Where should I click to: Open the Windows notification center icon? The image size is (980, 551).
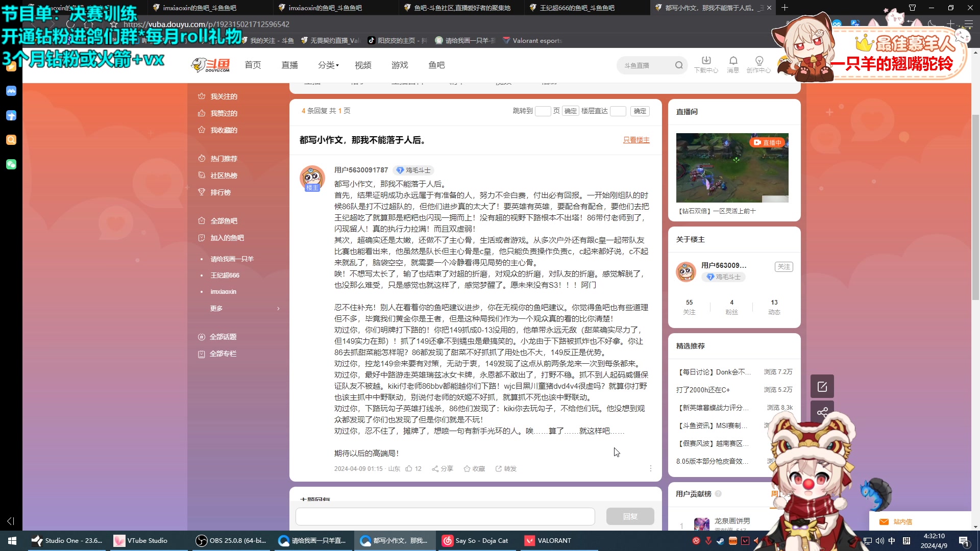click(x=964, y=541)
